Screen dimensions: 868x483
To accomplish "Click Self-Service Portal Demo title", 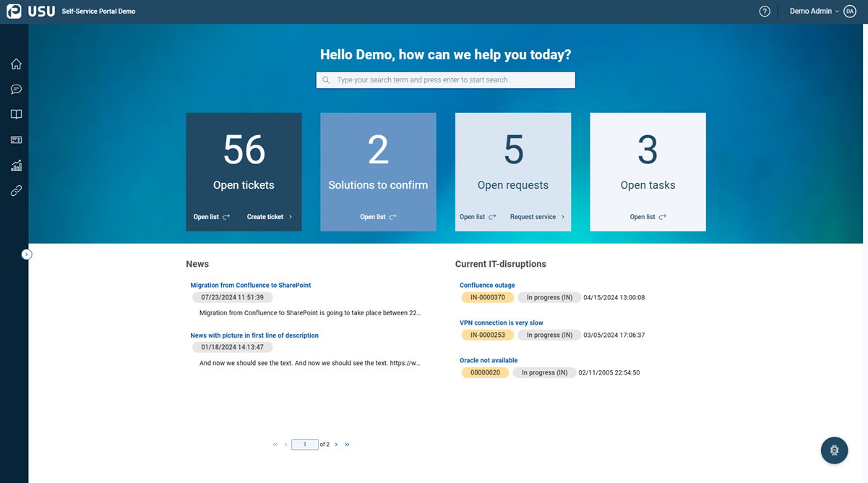I will (x=98, y=12).
